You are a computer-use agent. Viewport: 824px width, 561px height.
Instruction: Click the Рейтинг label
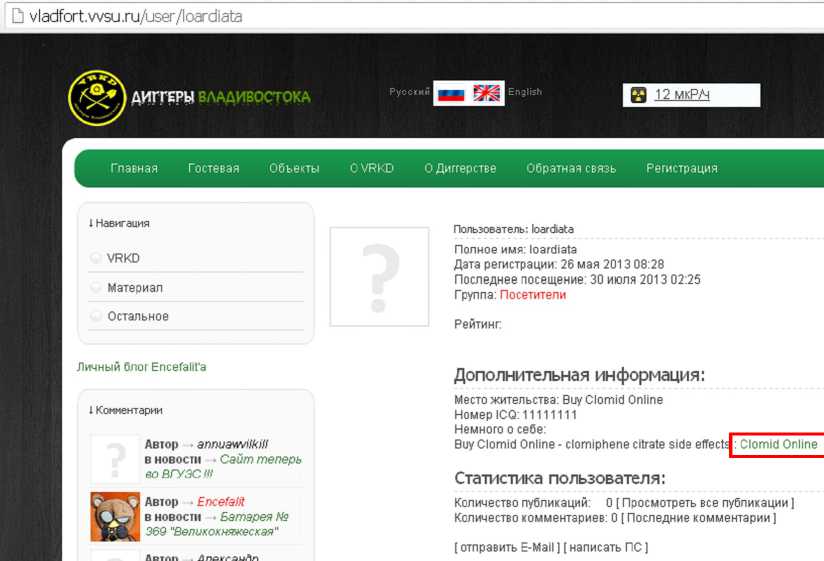[478, 324]
